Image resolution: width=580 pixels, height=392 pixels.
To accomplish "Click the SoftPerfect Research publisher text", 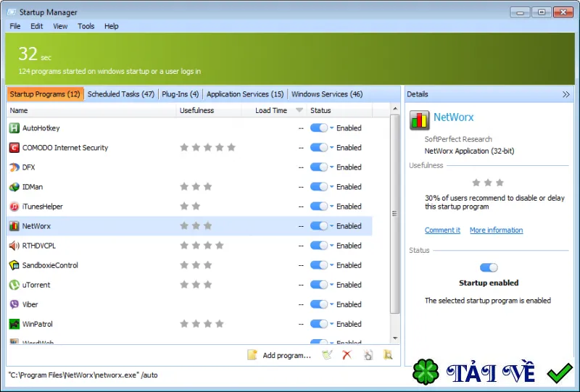I will [458, 139].
